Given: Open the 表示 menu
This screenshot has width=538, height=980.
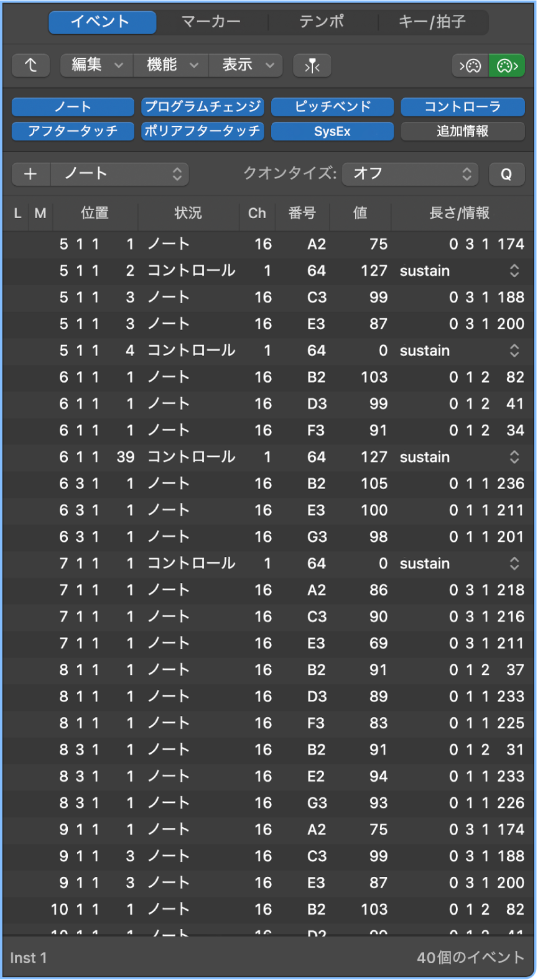Looking at the screenshot, I should (x=243, y=65).
